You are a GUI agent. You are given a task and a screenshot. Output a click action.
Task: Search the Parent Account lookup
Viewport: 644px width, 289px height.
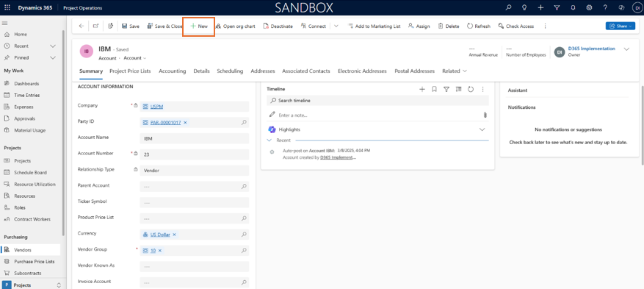coord(244,186)
